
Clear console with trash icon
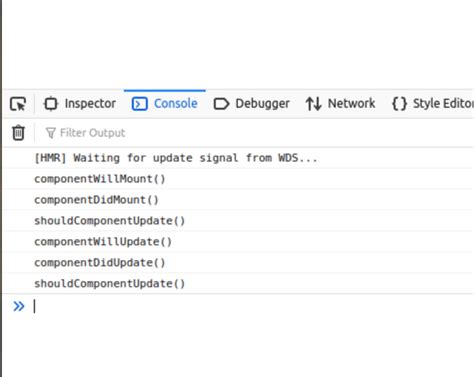point(18,133)
